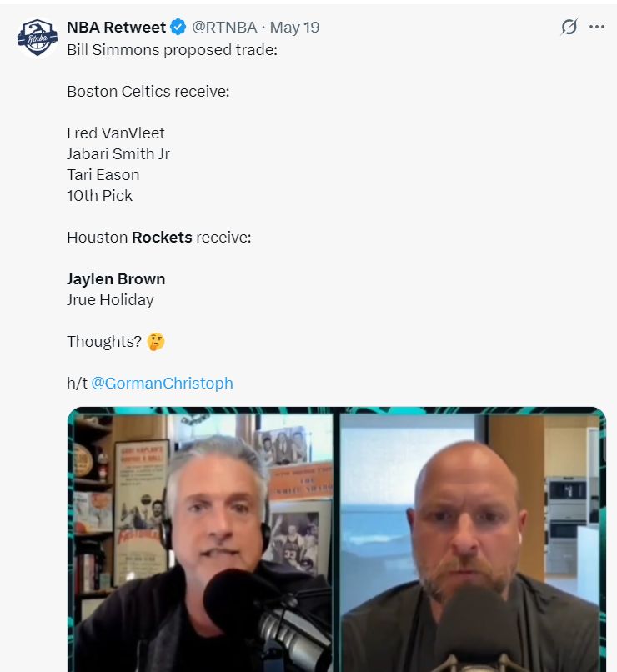Image resolution: width=617 pixels, height=672 pixels.
Task: Click the Fred VanVleet line
Action: 116,133
